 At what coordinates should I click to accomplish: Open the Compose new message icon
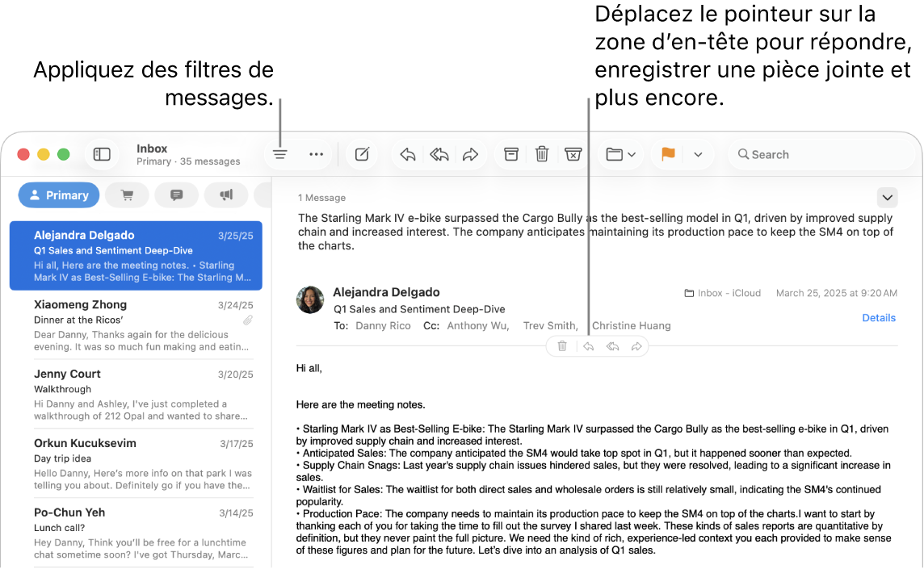click(x=362, y=154)
